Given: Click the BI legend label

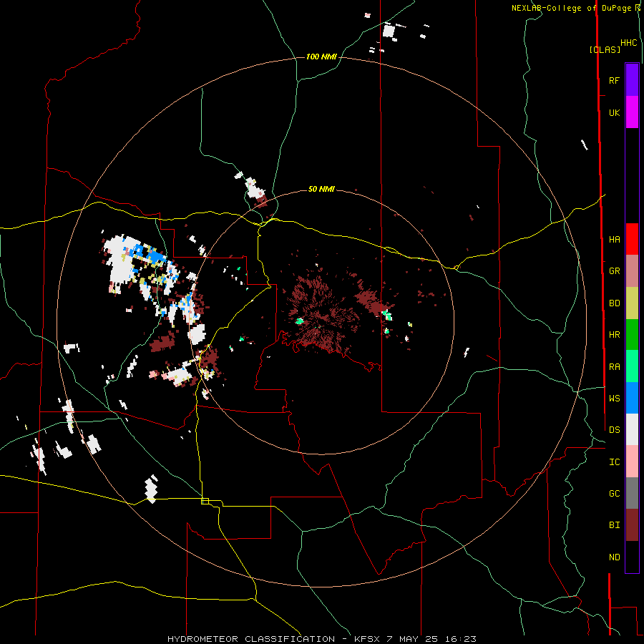Looking at the screenshot, I should click(x=614, y=525).
